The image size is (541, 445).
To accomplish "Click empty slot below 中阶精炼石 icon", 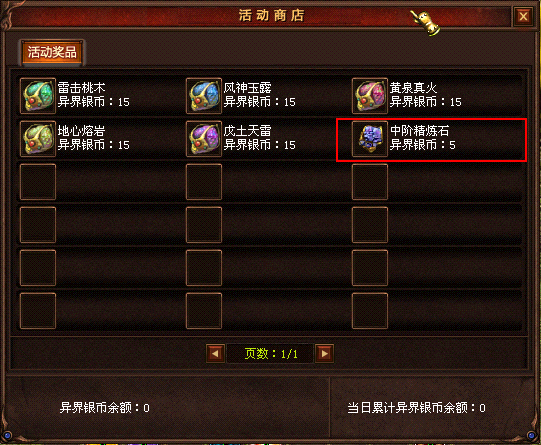I will pos(370,182).
